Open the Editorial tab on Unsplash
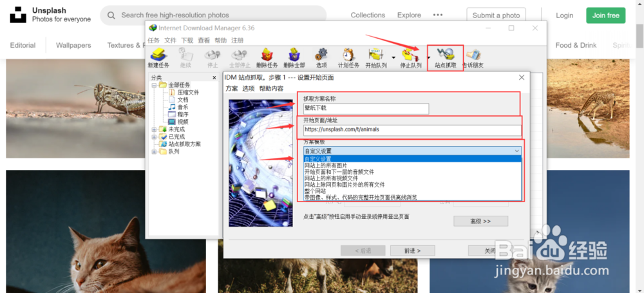This screenshot has height=293, width=644. [23, 45]
